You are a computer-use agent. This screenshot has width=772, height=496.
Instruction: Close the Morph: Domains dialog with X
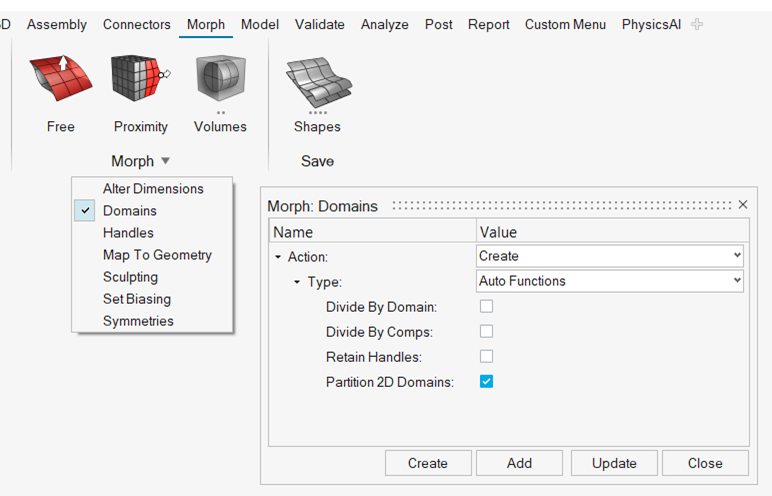pos(742,205)
